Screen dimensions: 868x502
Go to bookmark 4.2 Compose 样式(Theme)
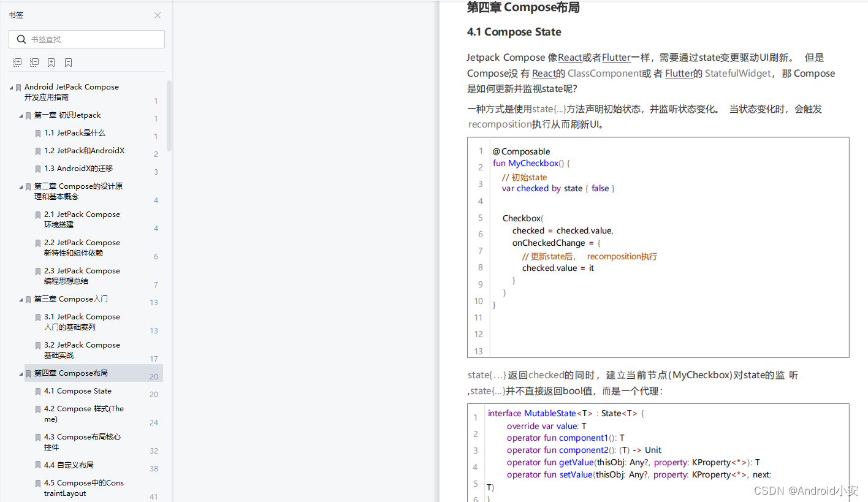coord(84,414)
